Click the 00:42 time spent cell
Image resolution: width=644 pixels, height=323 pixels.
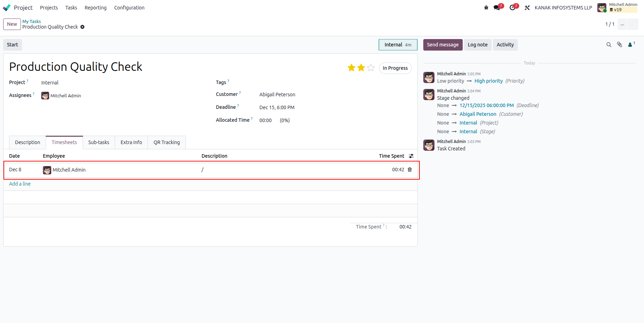(398, 170)
